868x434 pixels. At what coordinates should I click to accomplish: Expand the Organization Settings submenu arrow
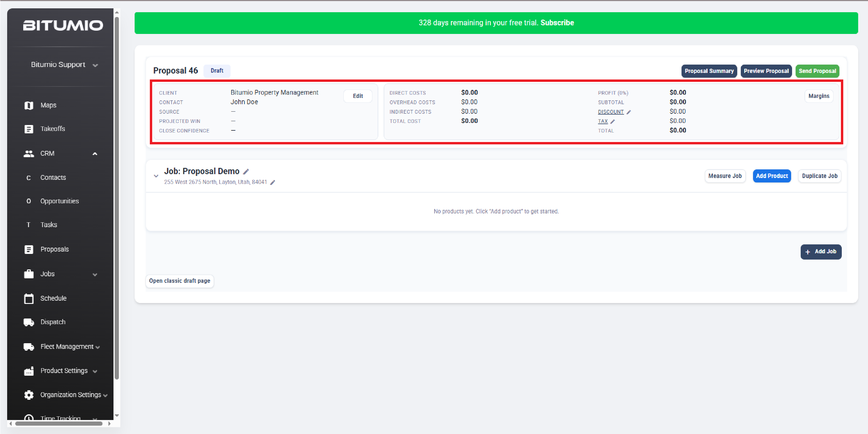click(105, 396)
